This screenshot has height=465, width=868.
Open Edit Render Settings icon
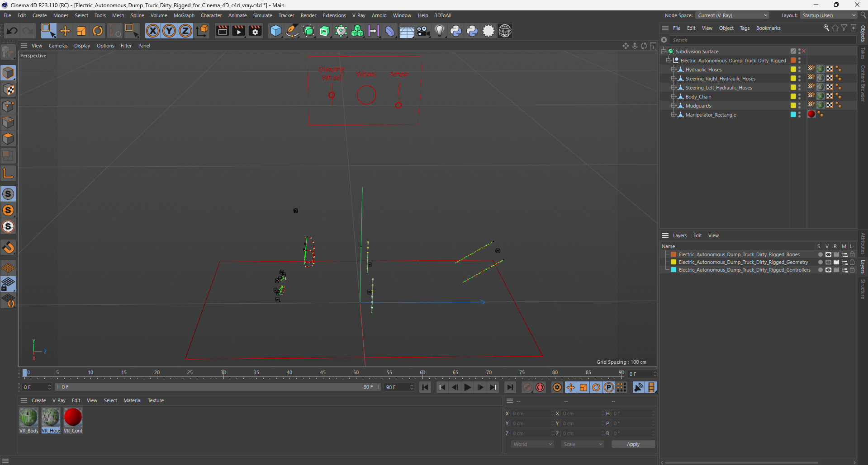click(255, 31)
